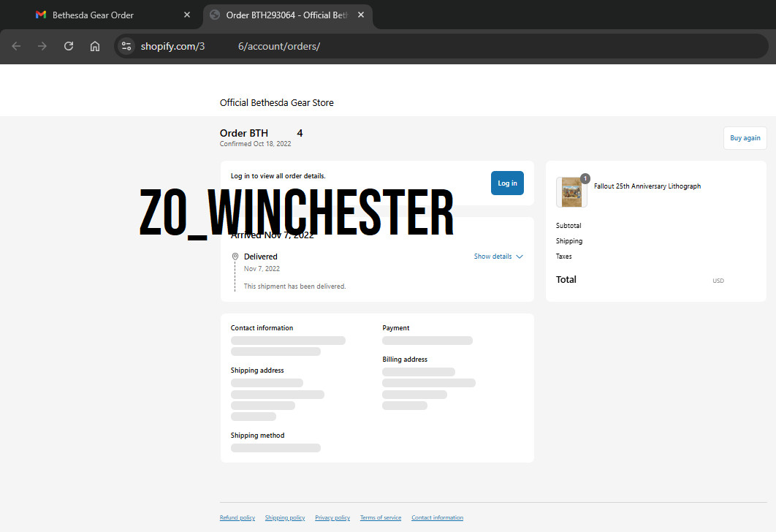This screenshot has width=776, height=532.
Task: Close the Bethesda Gear Order tab
Action: point(187,15)
